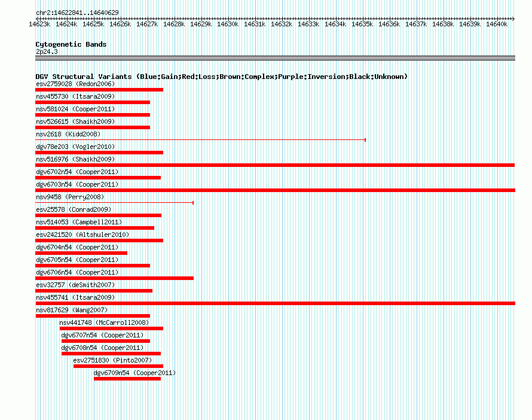Click the red bar under dgv6709n54
The height and width of the screenshot is (420, 532).
[x=127, y=379]
